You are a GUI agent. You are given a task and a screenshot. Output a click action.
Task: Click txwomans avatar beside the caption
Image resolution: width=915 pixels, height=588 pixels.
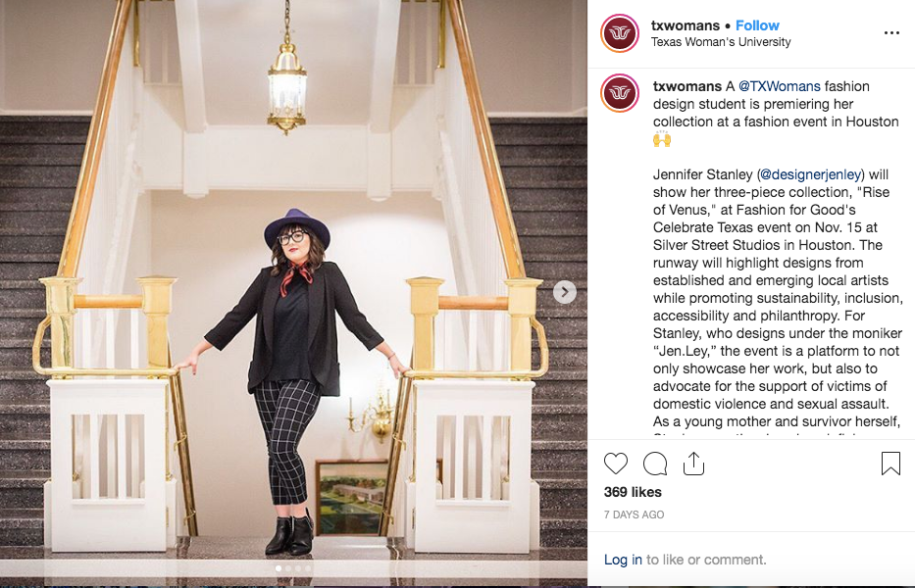[x=620, y=93]
